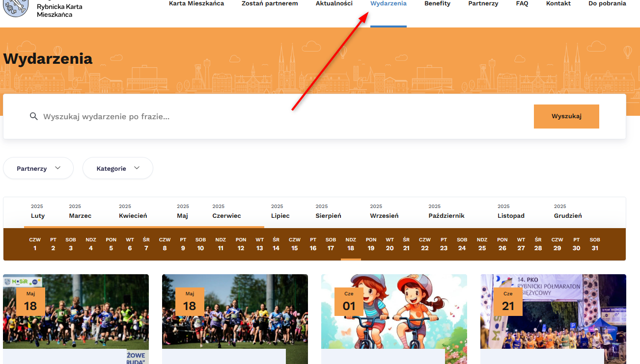Click the Rybnik coat of arms logo

tap(15, 8)
